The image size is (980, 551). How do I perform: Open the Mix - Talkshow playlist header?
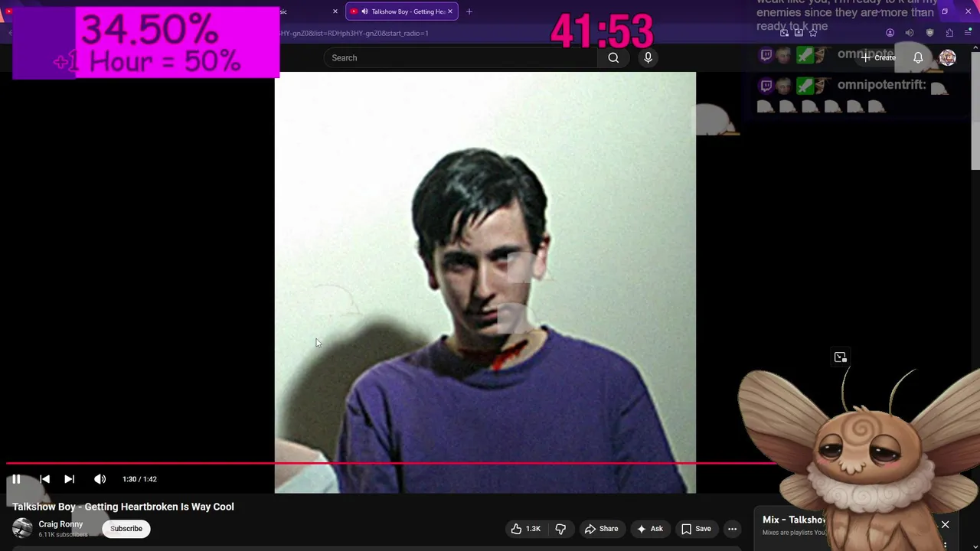click(x=793, y=520)
